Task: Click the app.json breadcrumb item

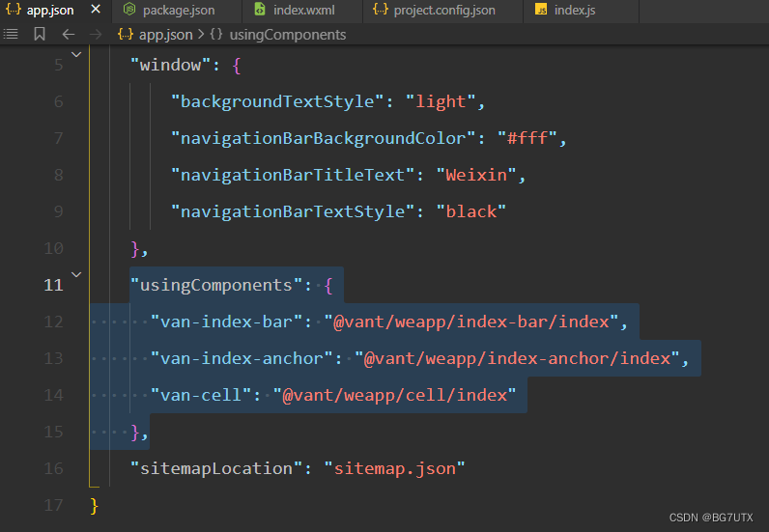Action: (156, 35)
